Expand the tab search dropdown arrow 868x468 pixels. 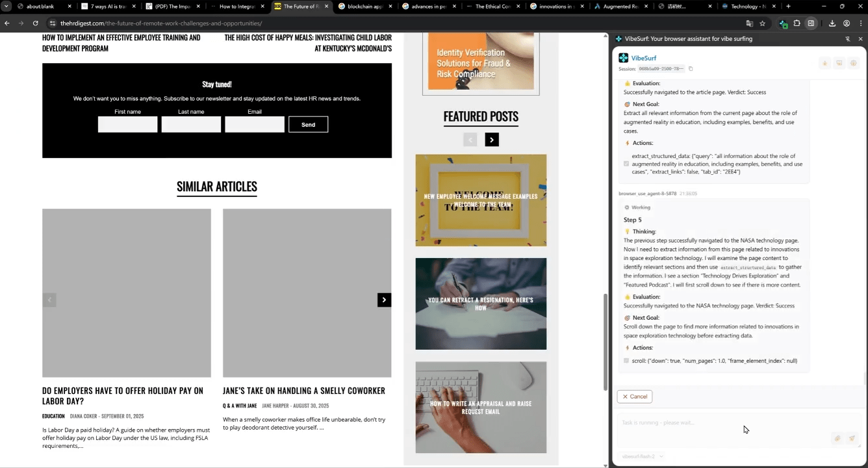6,6
